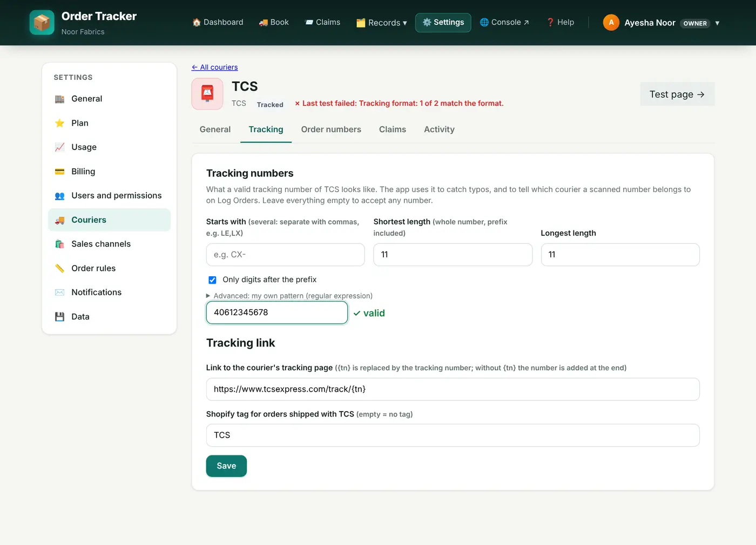Click the test tracking number field
The width and height of the screenshot is (756, 545).
pos(277,312)
